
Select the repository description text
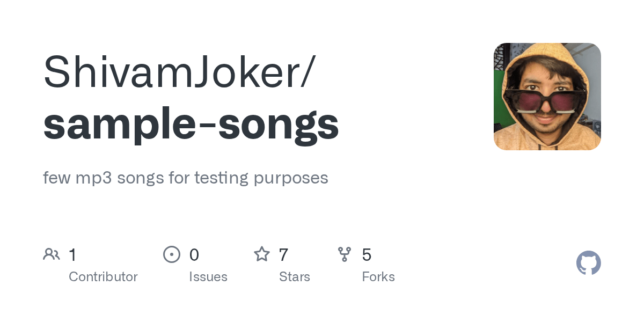click(x=186, y=178)
